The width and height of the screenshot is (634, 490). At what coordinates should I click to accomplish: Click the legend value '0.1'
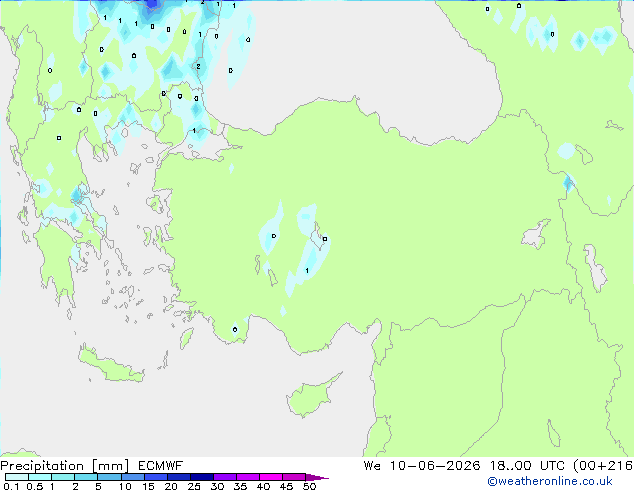[11, 486]
